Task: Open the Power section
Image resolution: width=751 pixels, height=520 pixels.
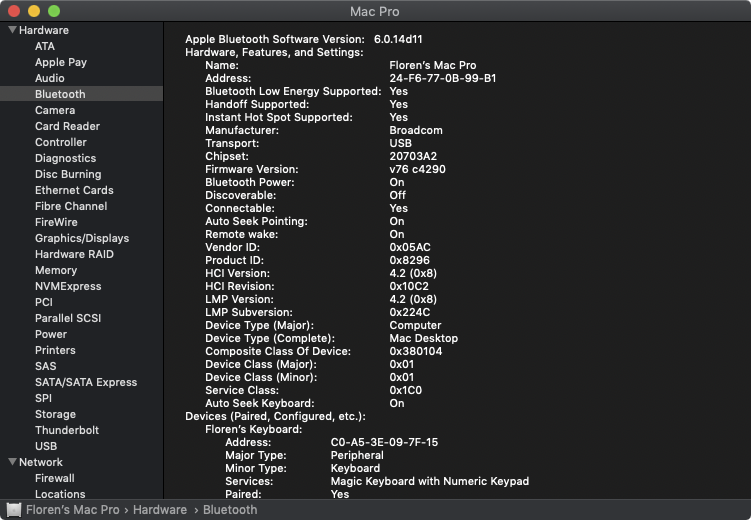Action: coord(51,334)
